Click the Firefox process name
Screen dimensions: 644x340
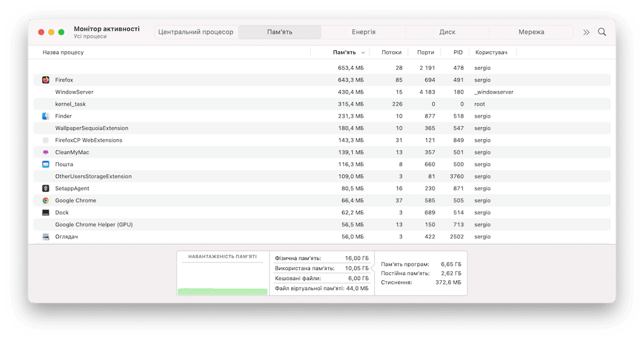click(64, 80)
